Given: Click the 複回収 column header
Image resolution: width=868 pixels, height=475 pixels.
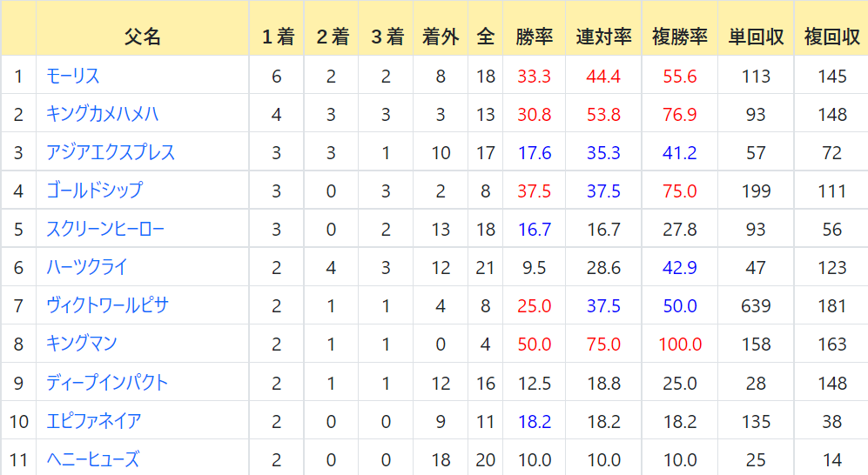Looking at the screenshot, I should [832, 37].
